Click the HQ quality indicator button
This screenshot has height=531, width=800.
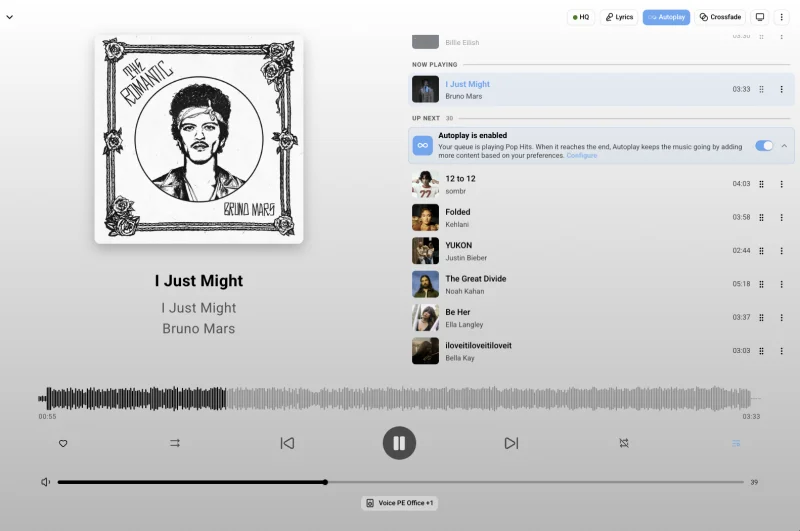click(x=581, y=17)
